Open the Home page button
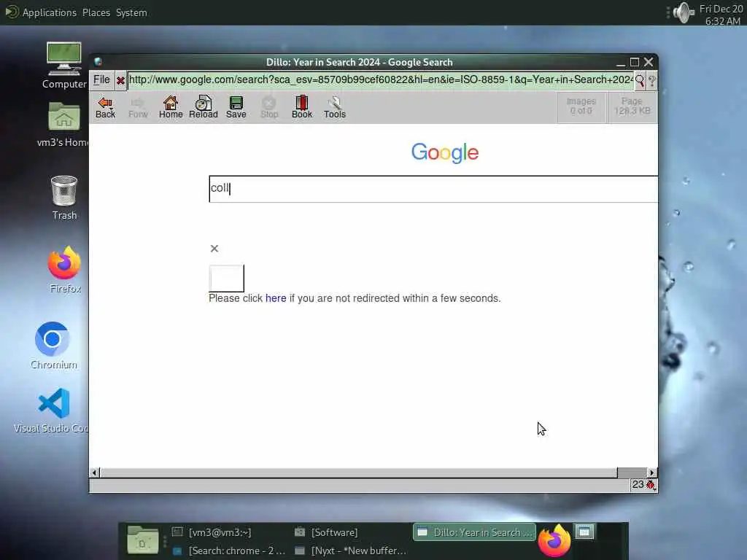 click(x=171, y=107)
